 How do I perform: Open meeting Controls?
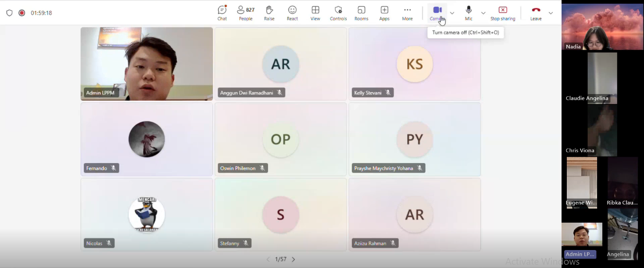pyautogui.click(x=338, y=13)
